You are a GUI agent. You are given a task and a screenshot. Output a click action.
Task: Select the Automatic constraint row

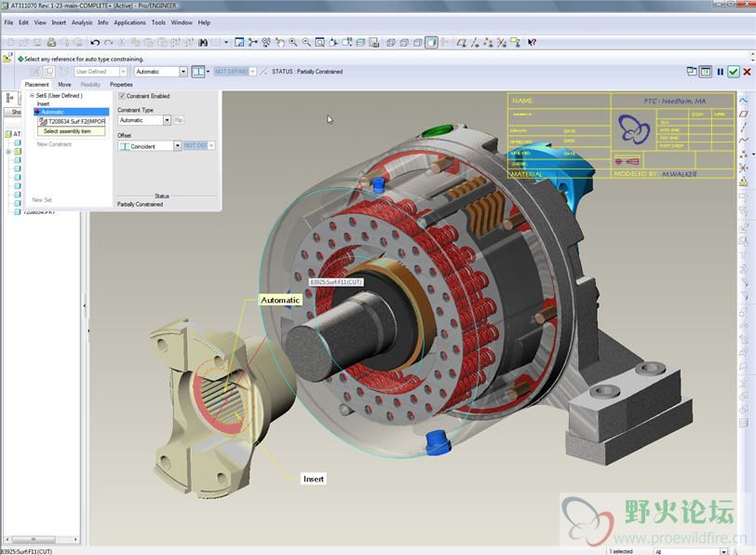click(x=72, y=112)
